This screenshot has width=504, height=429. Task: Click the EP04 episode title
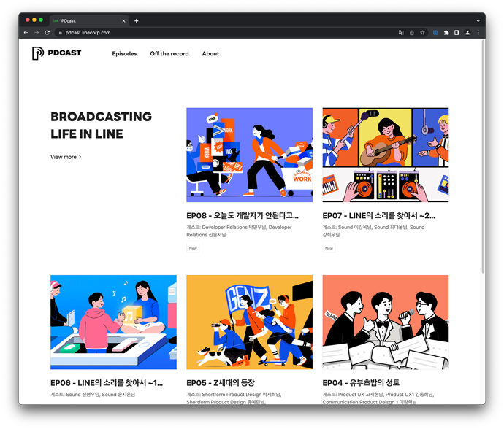[361, 383]
